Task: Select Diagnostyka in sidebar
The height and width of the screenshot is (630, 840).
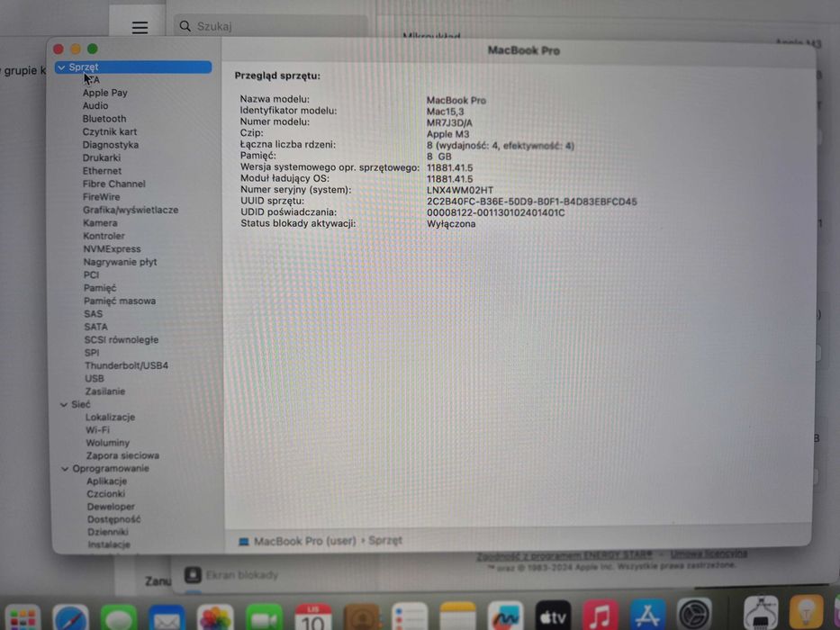Action: pos(111,145)
